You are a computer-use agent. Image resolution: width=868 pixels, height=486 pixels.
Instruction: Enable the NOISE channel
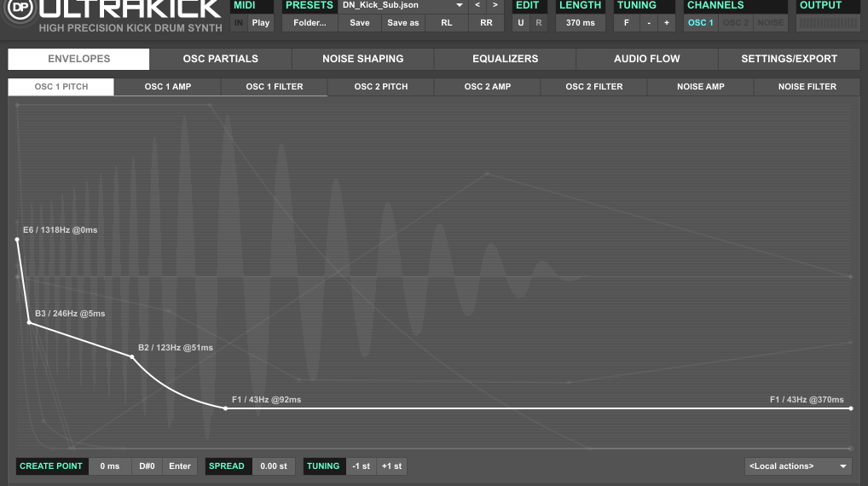point(770,22)
